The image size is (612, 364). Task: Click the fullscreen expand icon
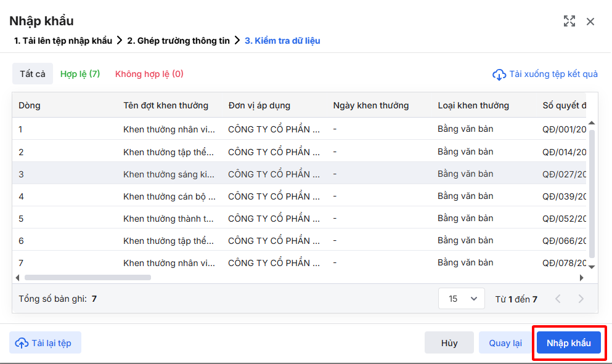(x=569, y=22)
